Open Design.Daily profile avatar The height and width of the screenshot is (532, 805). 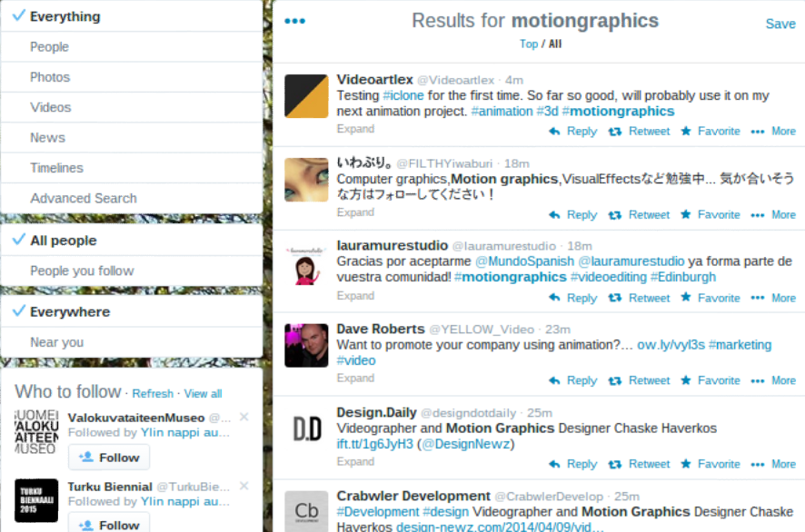pyautogui.click(x=306, y=429)
